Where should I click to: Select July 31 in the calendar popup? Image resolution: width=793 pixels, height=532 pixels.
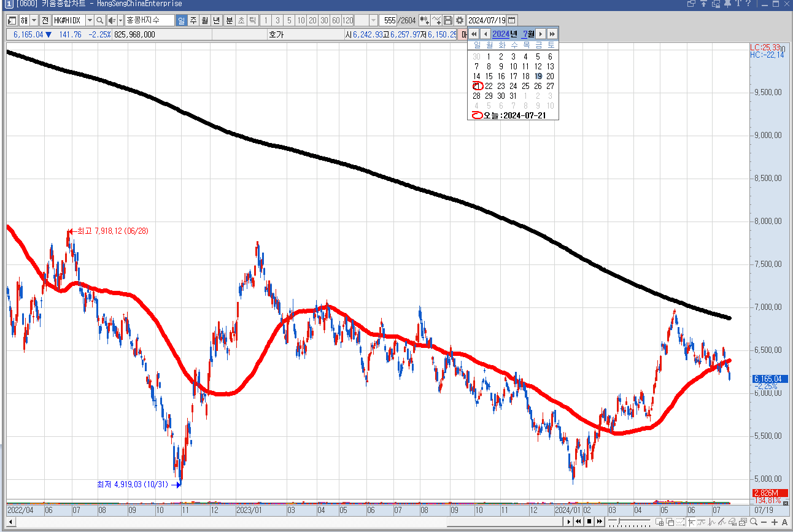point(513,96)
